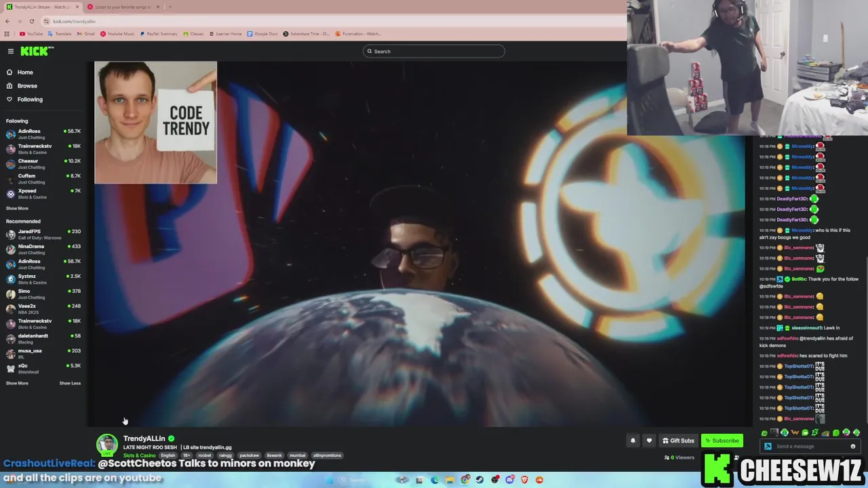Click the TrendyALLin channel avatar
868x488 pixels.
[x=106, y=445]
